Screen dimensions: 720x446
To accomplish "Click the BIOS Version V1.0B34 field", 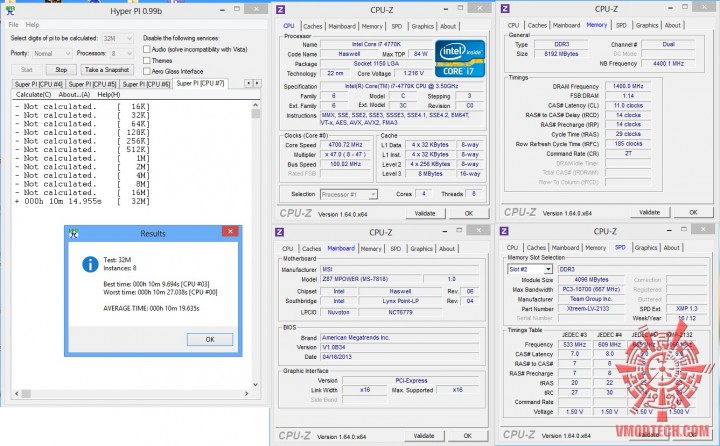I will [399, 347].
